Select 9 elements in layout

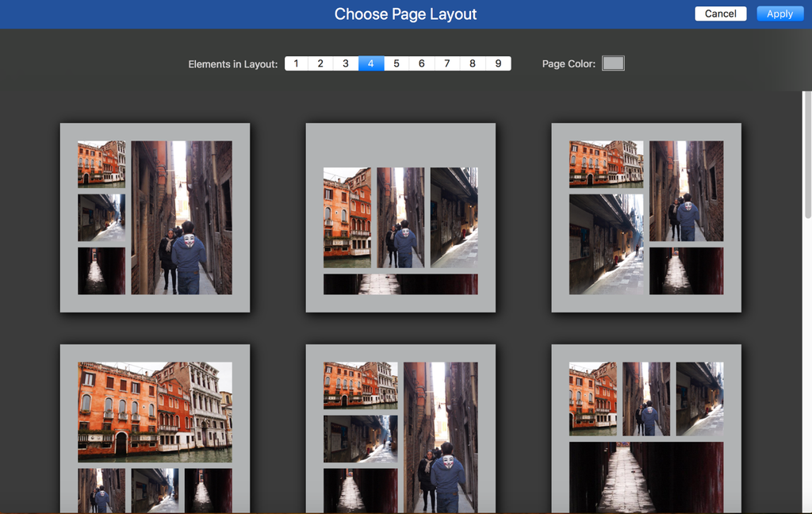[497, 63]
